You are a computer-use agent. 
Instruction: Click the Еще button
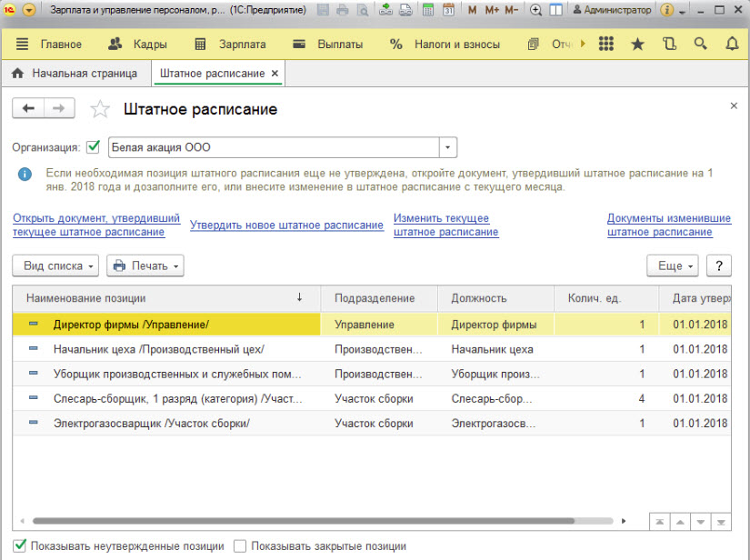coord(672,265)
